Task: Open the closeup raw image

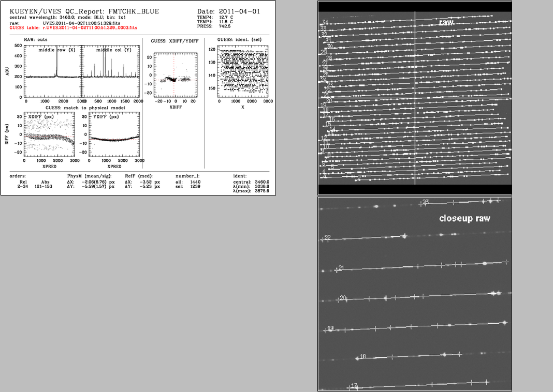Action: (414, 294)
